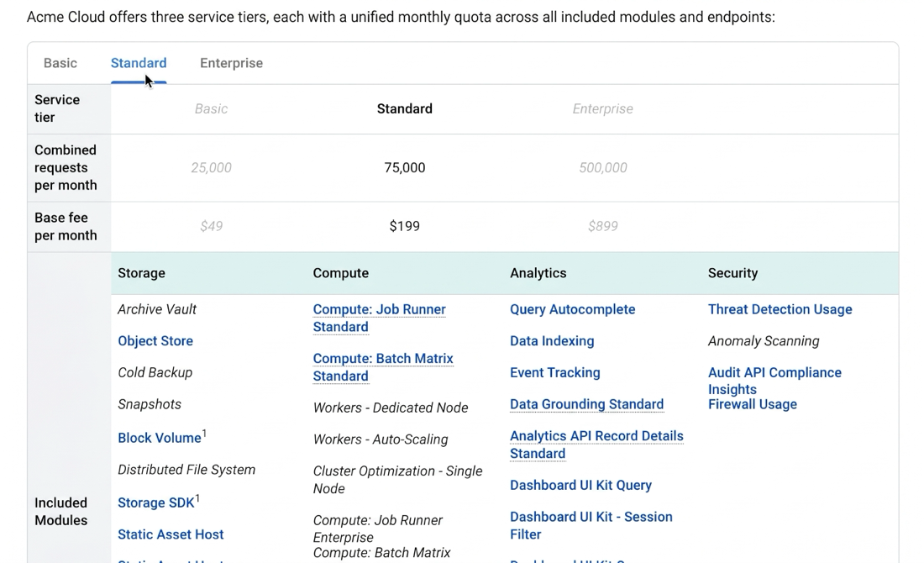Click Cluster Optimization - Single Node text
924x563 pixels.
397,479
